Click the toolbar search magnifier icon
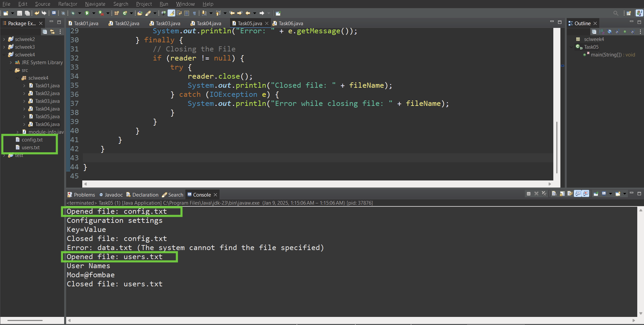 click(616, 13)
